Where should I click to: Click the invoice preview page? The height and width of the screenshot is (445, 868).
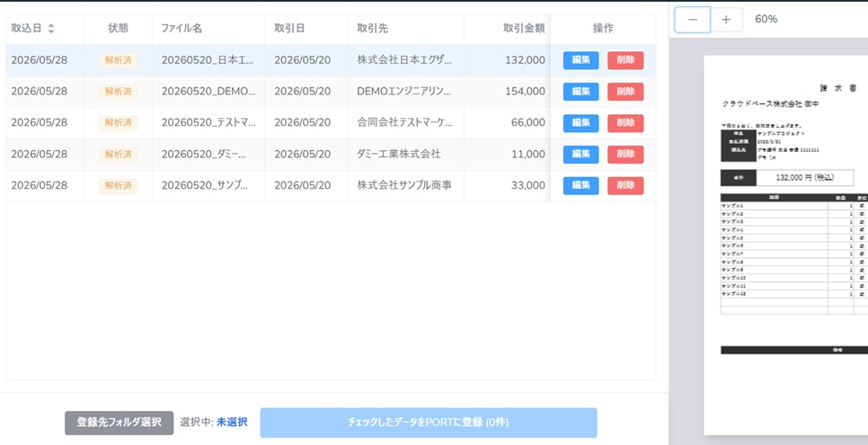786,245
